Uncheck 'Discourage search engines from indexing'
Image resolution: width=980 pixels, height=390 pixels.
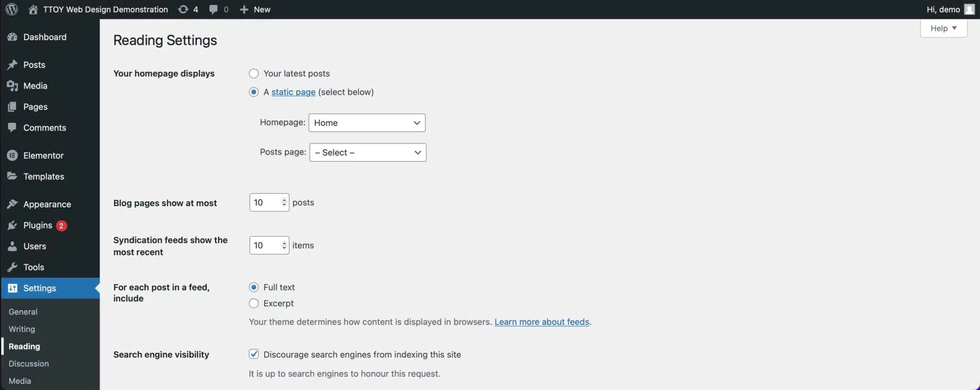[254, 354]
